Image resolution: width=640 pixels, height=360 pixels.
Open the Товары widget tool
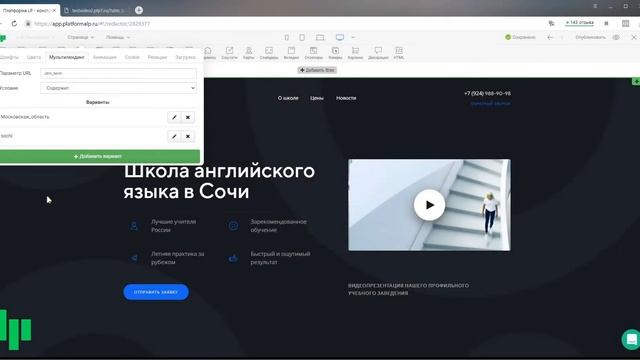coord(335,53)
